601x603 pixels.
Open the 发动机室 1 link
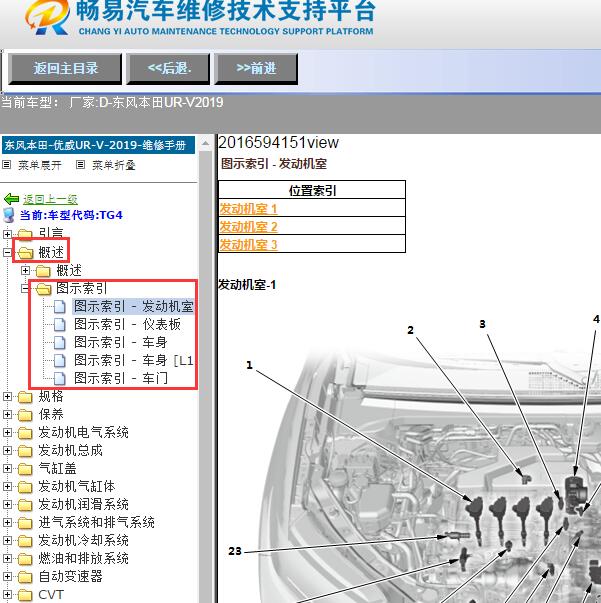(248, 209)
